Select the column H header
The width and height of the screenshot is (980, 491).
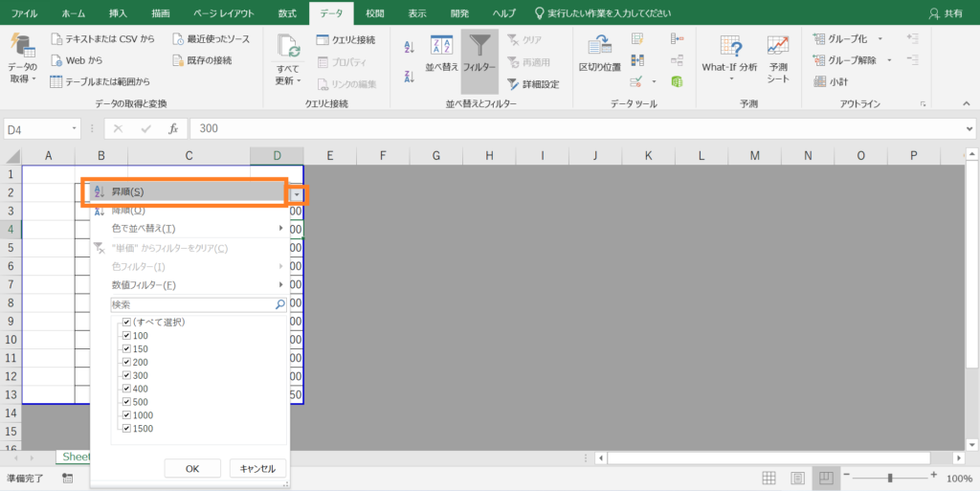pos(489,156)
